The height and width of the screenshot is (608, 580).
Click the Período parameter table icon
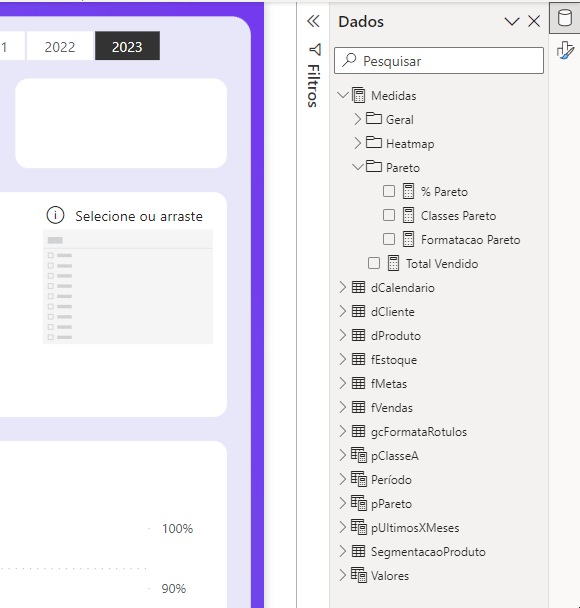click(x=359, y=479)
